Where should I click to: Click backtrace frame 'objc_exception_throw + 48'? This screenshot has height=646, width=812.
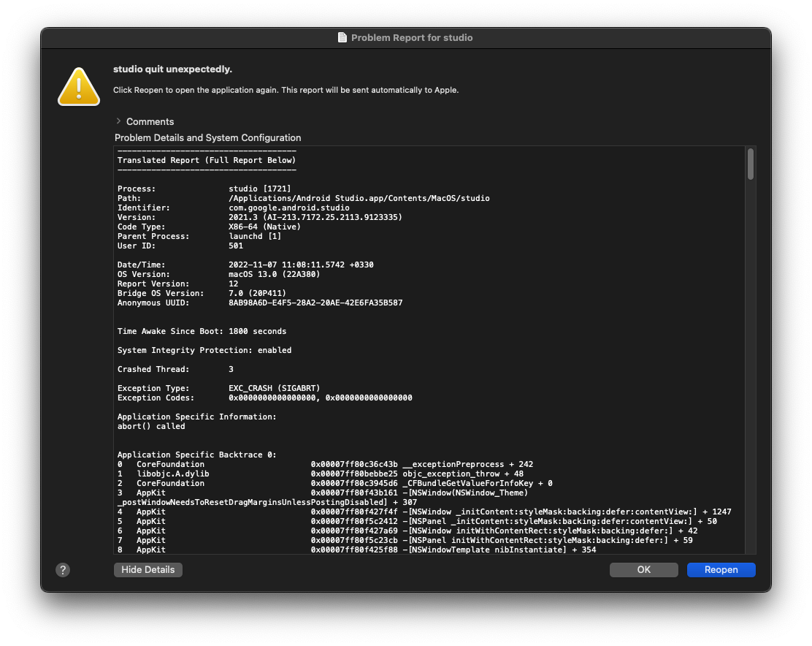tap(463, 474)
